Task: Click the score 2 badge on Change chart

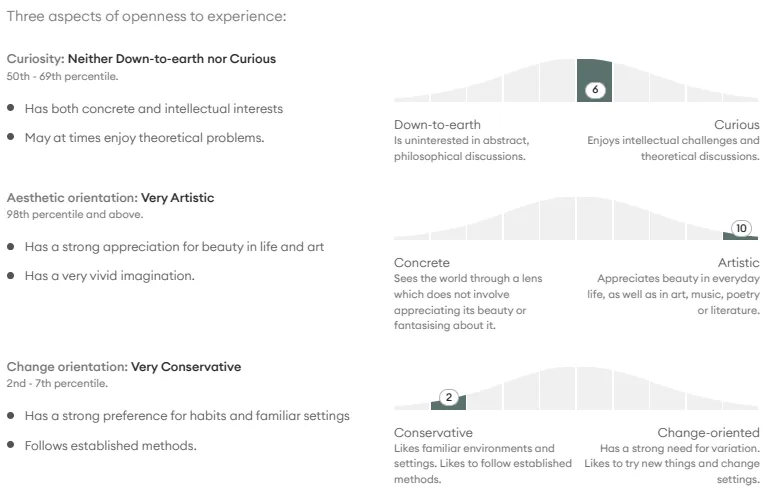Action: tap(448, 397)
